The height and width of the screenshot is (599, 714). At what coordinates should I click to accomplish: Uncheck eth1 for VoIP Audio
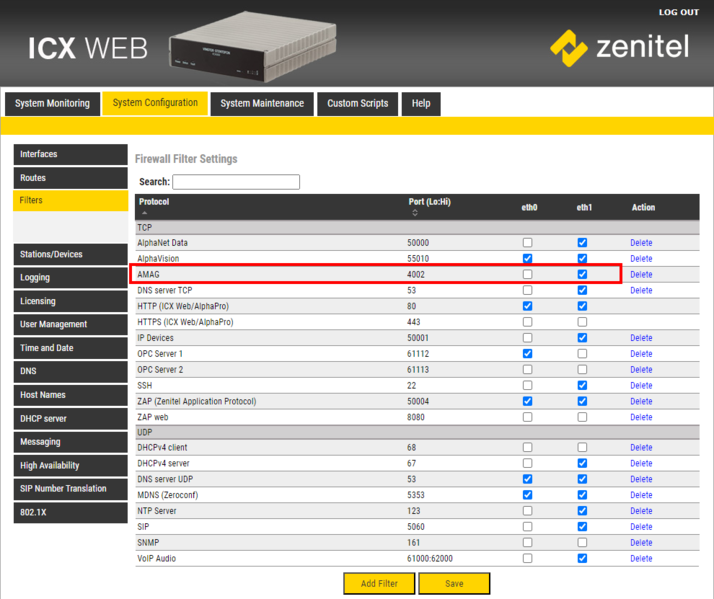click(x=582, y=558)
